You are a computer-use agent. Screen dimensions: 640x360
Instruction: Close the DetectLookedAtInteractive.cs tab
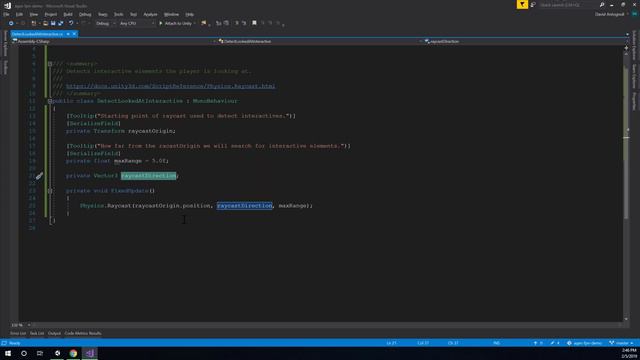tap(74, 34)
